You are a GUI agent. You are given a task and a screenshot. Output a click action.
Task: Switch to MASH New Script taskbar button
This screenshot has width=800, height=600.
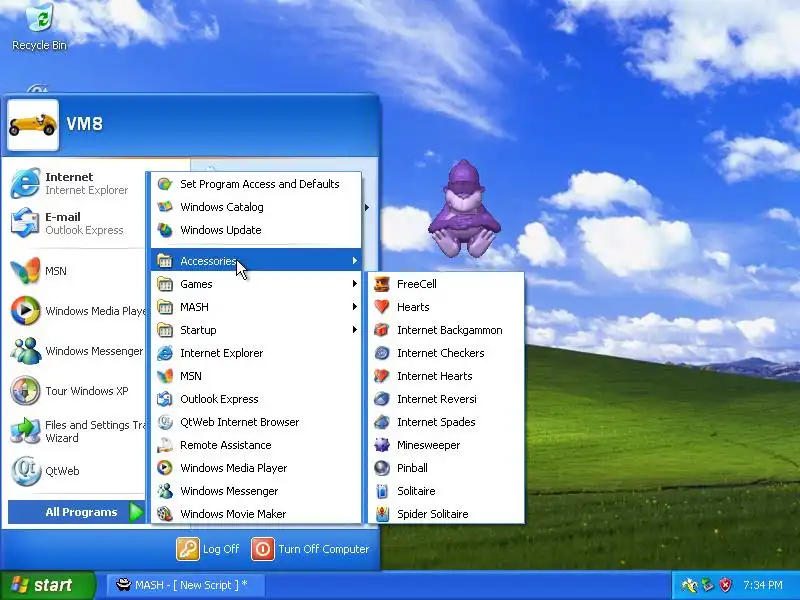[x=186, y=585]
